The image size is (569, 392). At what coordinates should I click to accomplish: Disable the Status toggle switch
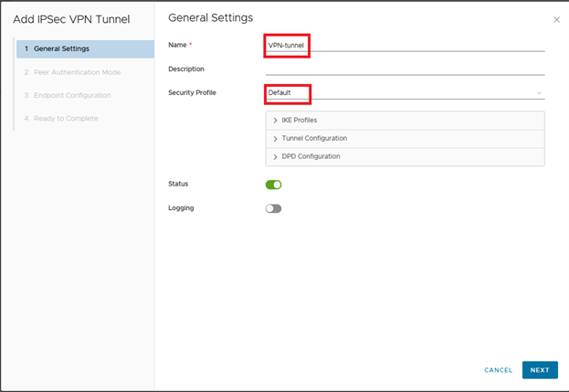pos(273,185)
